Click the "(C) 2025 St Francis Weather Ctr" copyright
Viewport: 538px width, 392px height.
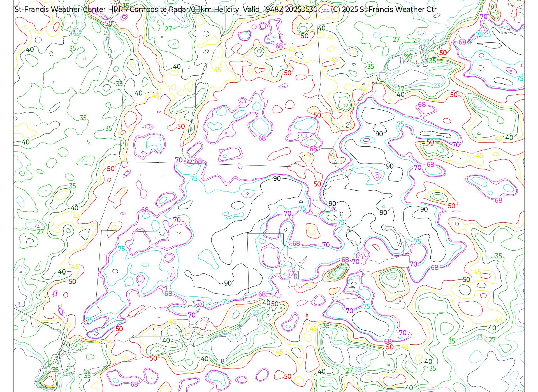[384, 10]
